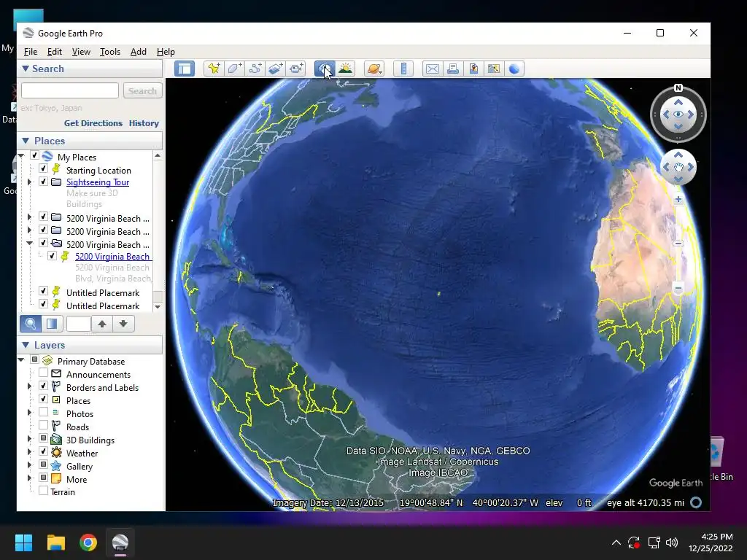Collapse the Primary Database node
The image size is (747, 560).
[x=21, y=360]
